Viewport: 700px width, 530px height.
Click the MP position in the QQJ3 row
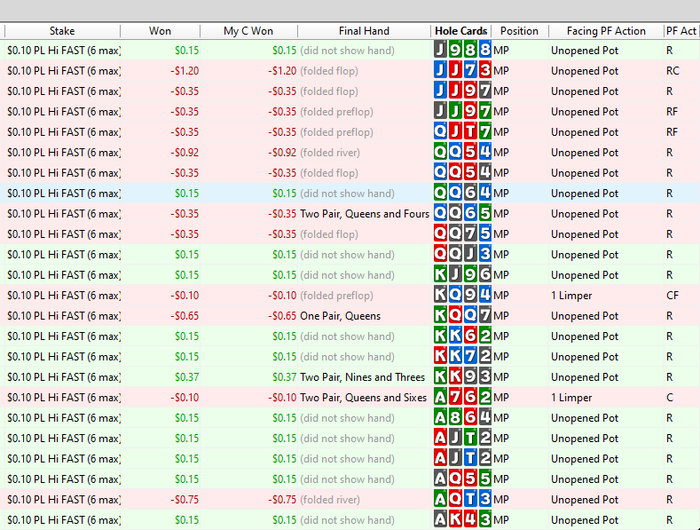coord(501,254)
